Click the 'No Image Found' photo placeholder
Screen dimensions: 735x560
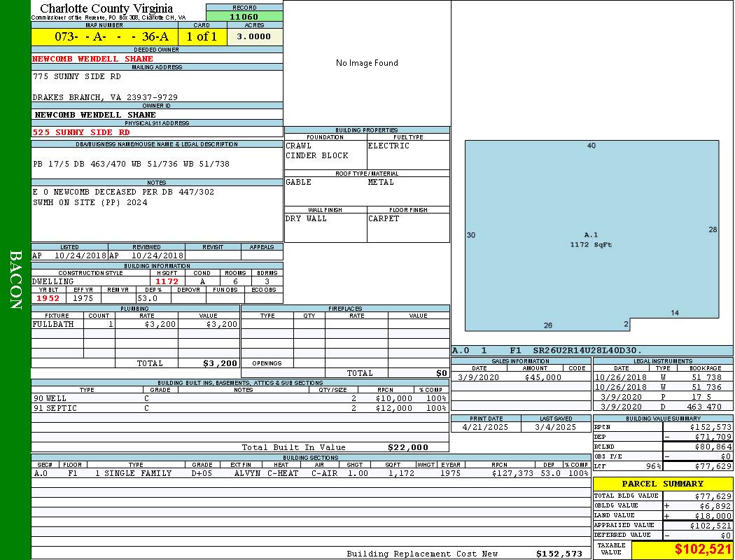click(367, 63)
